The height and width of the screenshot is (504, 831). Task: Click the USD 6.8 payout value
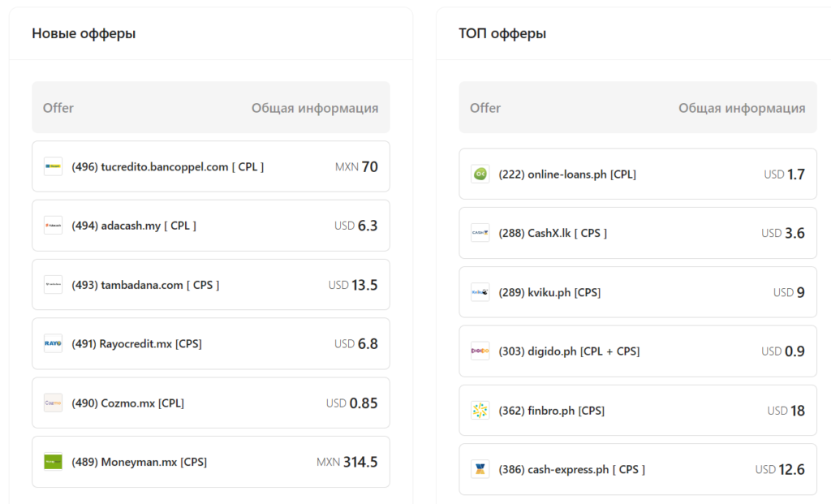[356, 343]
